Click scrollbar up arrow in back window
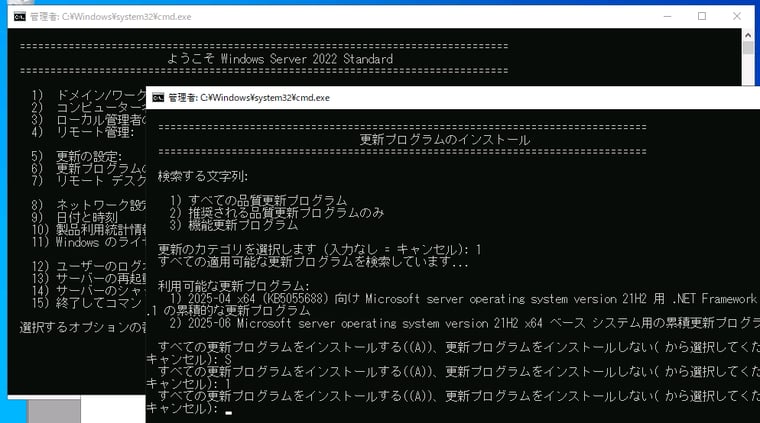The image size is (760, 423). tap(748, 35)
